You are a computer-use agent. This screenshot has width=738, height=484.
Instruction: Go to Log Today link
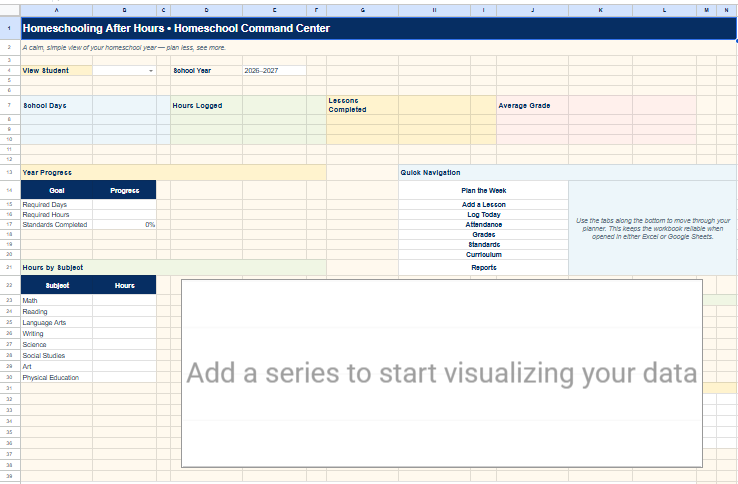[483, 214]
